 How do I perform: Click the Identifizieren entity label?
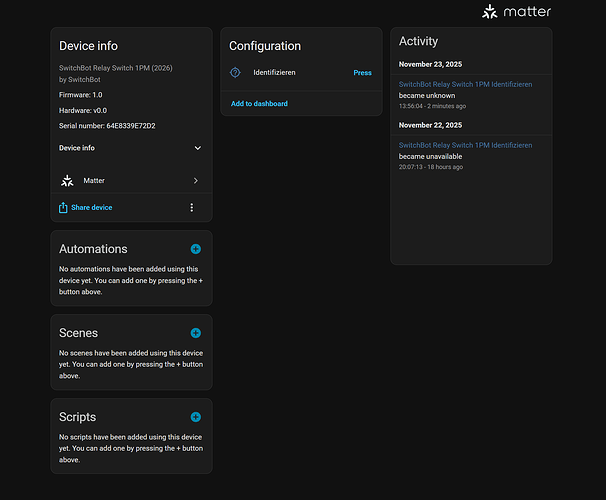(x=274, y=73)
